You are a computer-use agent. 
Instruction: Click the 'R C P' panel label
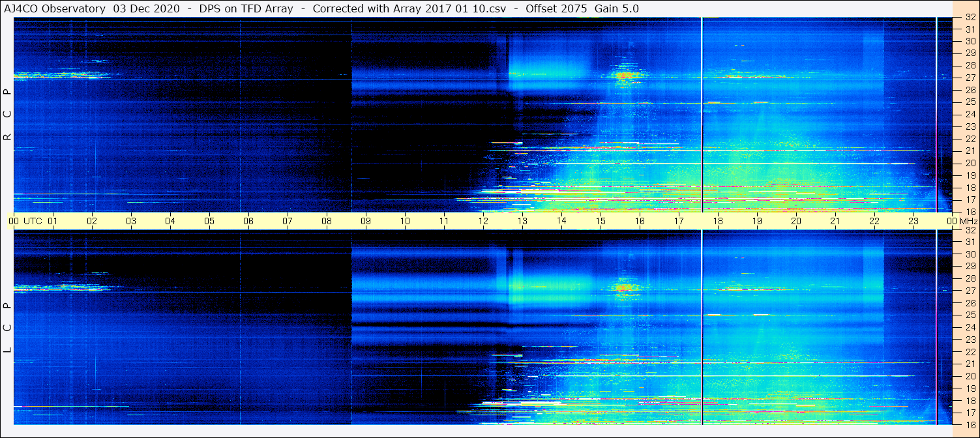pyautogui.click(x=8, y=115)
